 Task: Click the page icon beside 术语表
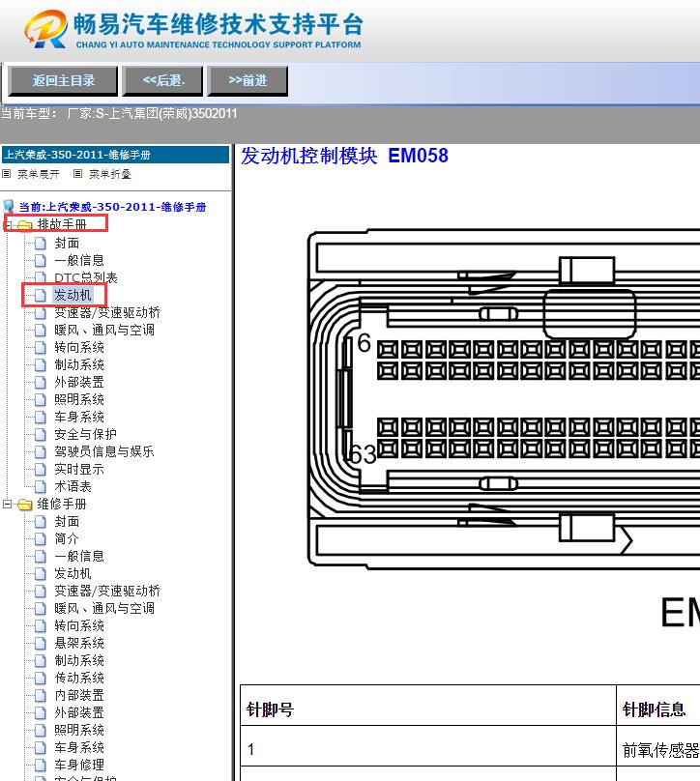pyautogui.click(x=41, y=486)
